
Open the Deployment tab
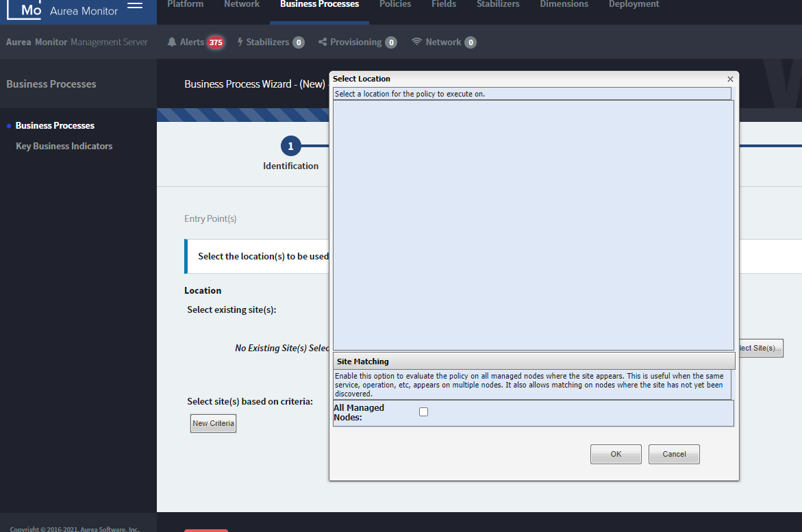(634, 4)
